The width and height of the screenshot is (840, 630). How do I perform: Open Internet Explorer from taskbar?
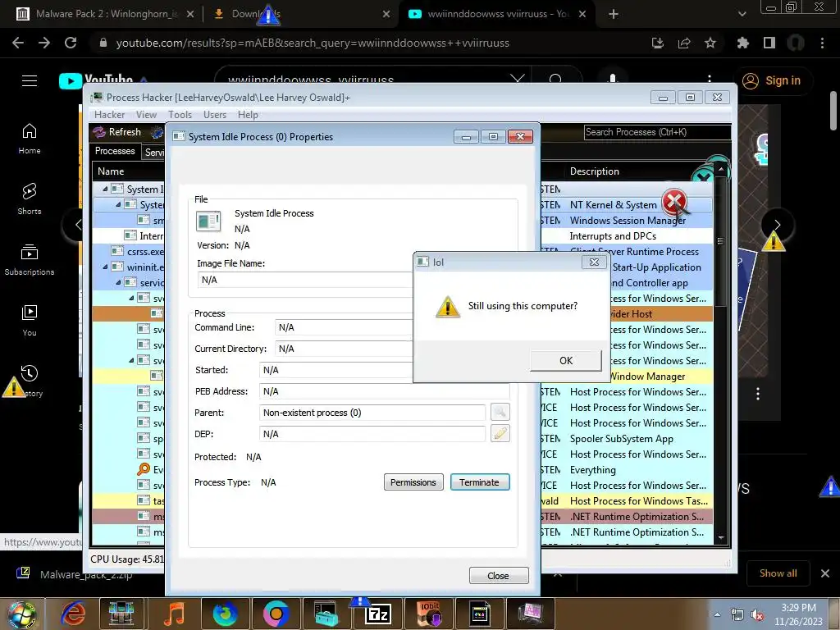click(x=73, y=614)
